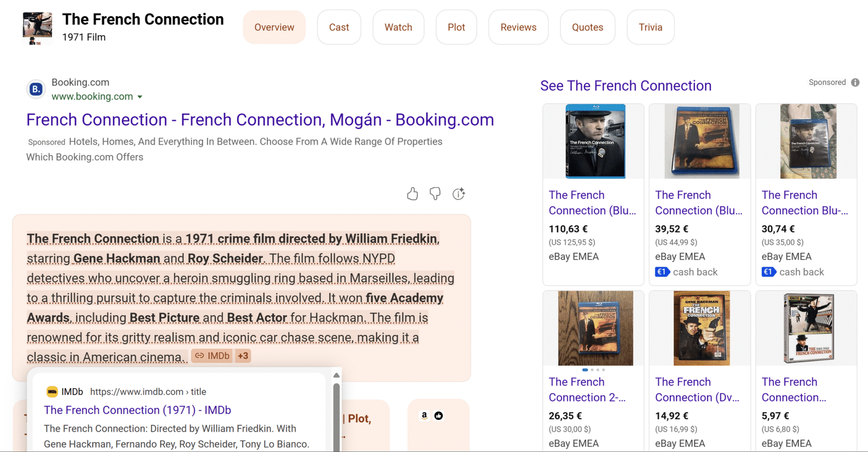Open the Booking.com URL dropdown arrow
The width and height of the screenshot is (868, 452).
pos(140,97)
